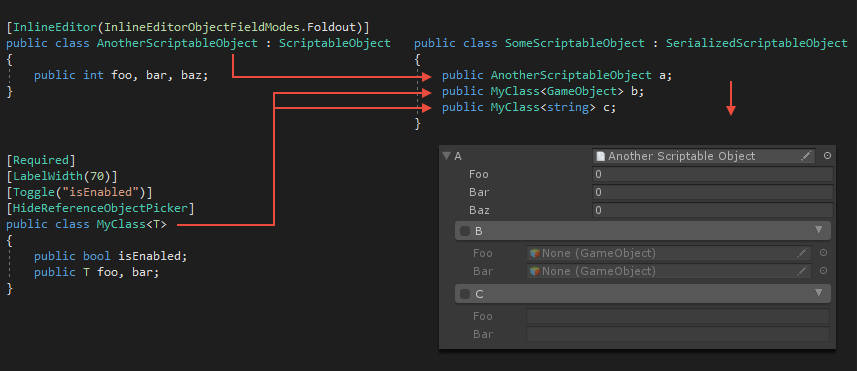Viewport: 857px width, 371px height.
Task: Click the cube icon in B's Foo field
Action: coord(535,253)
